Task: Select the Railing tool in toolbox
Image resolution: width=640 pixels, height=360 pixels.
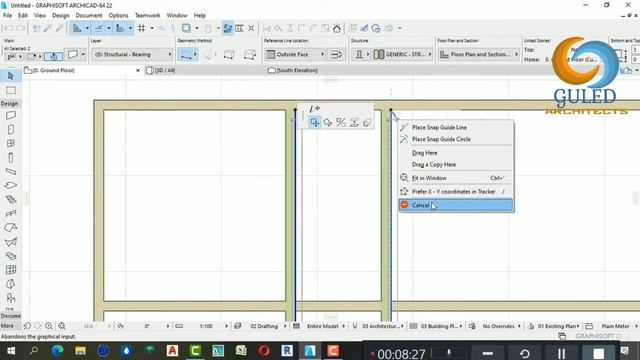Action: point(11,213)
